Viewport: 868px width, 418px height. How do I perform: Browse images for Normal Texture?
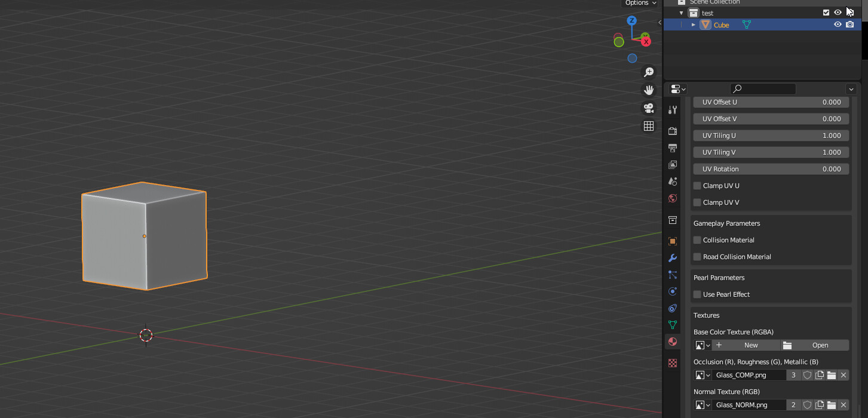click(x=703, y=405)
